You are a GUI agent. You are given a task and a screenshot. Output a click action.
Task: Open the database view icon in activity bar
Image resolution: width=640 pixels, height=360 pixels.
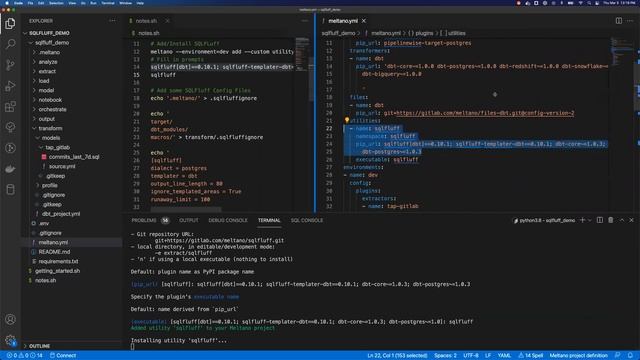pos(10,189)
